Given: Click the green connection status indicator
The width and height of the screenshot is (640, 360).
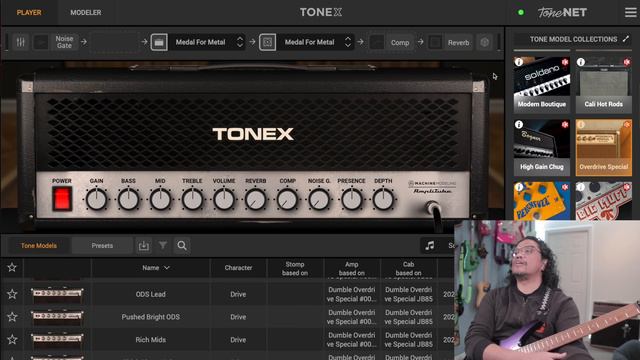Looking at the screenshot, I should click(520, 12).
